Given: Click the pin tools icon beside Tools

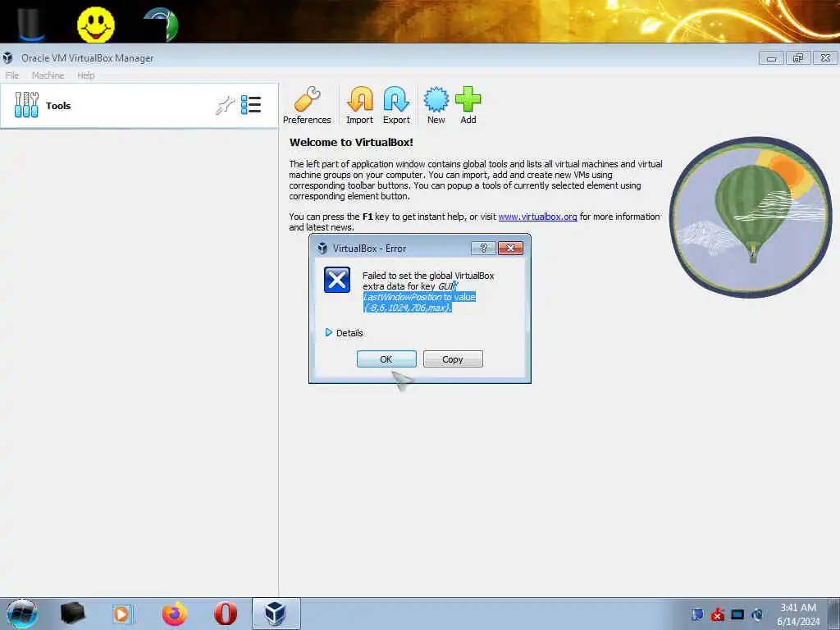Looking at the screenshot, I should tap(225, 105).
